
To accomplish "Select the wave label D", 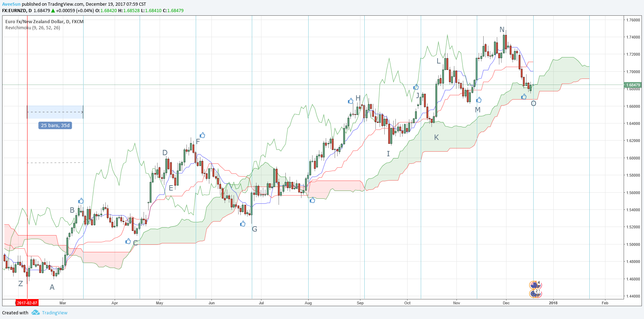I will click(x=165, y=153).
